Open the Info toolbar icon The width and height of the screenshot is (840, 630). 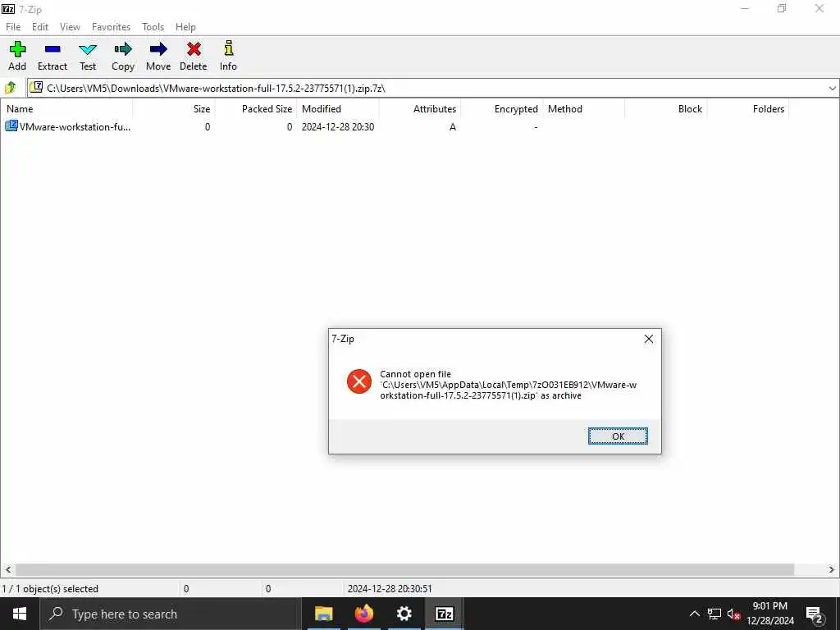tap(228, 56)
